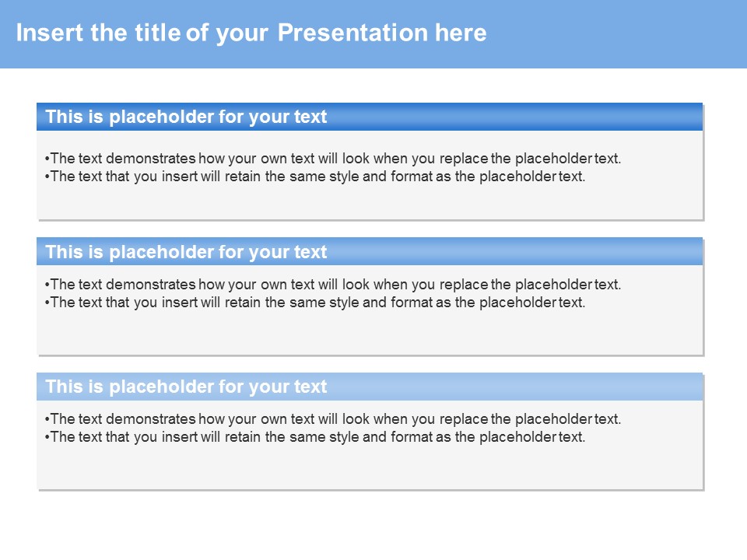Click empty area of first gray box
This screenshot has width=747, height=560.
coord(369,202)
